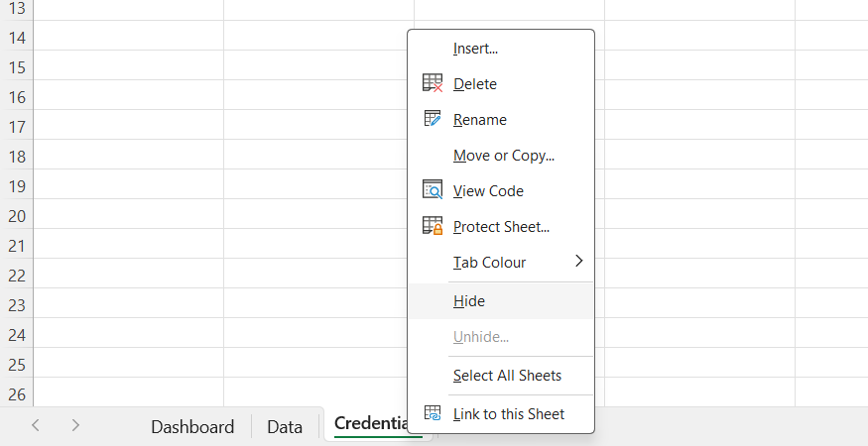The image size is (868, 446).
Task: Go to previous sheet tabs arrow
Action: pos(36,425)
